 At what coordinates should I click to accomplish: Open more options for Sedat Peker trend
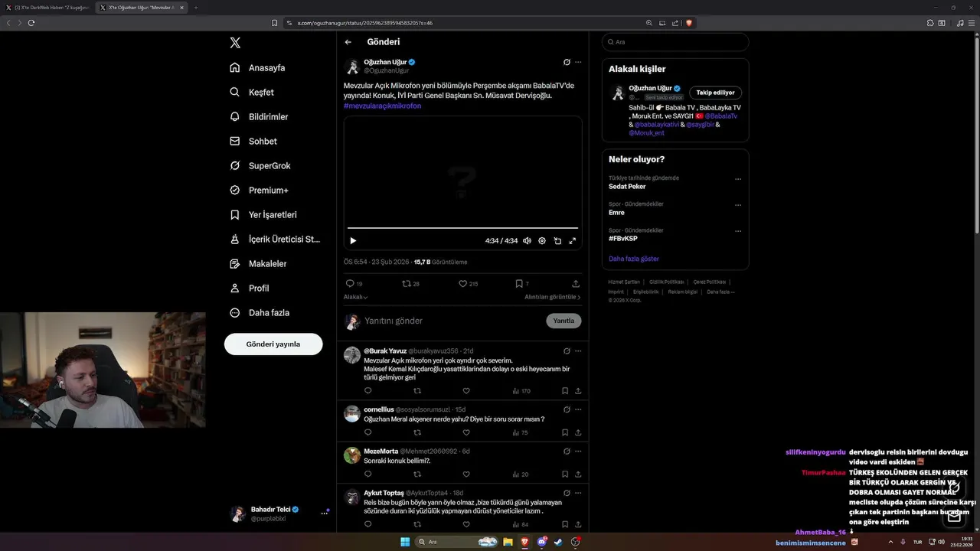[x=738, y=179]
